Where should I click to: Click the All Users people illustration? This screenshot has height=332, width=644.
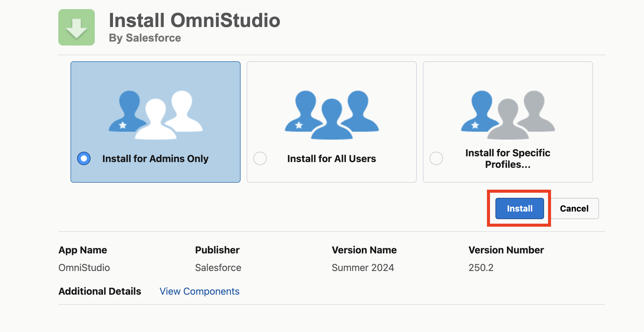coord(332,115)
